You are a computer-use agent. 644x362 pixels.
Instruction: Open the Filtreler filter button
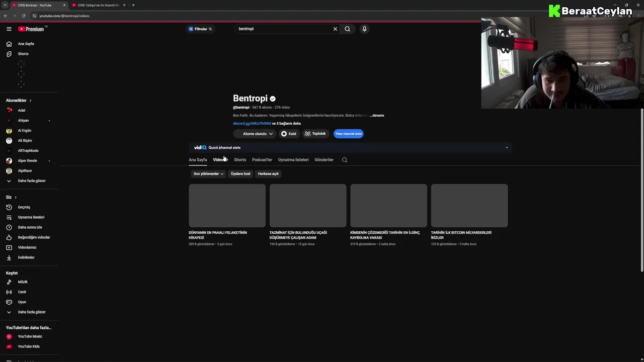tap(200, 29)
